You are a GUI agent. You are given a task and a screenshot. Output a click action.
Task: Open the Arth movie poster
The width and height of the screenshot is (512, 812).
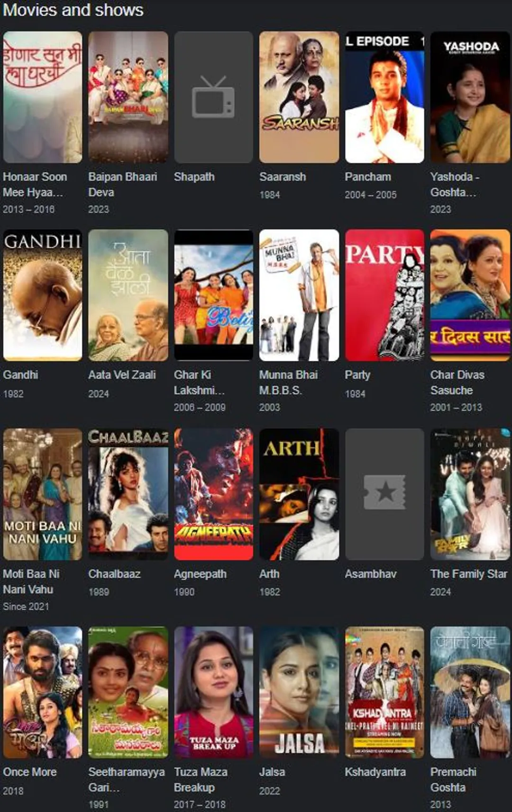(299, 494)
